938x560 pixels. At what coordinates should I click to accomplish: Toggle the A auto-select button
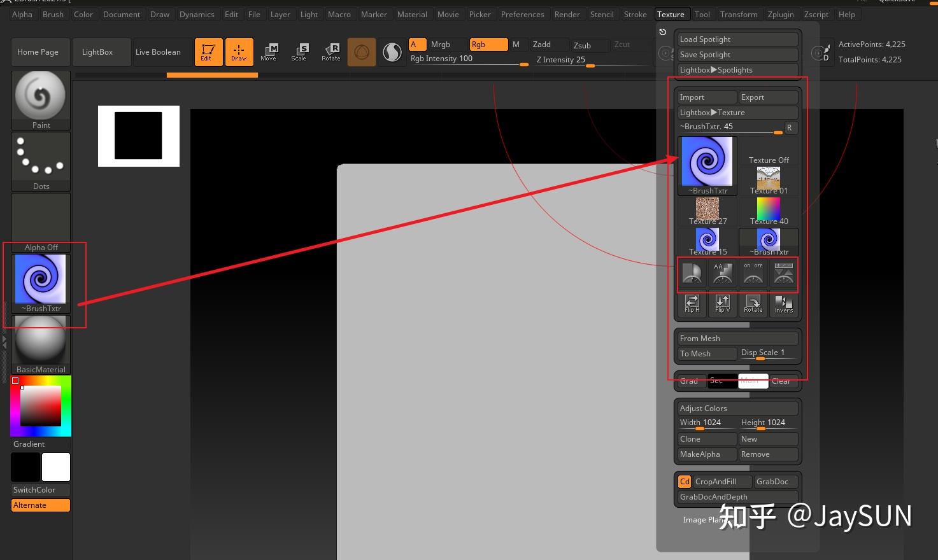click(x=416, y=45)
